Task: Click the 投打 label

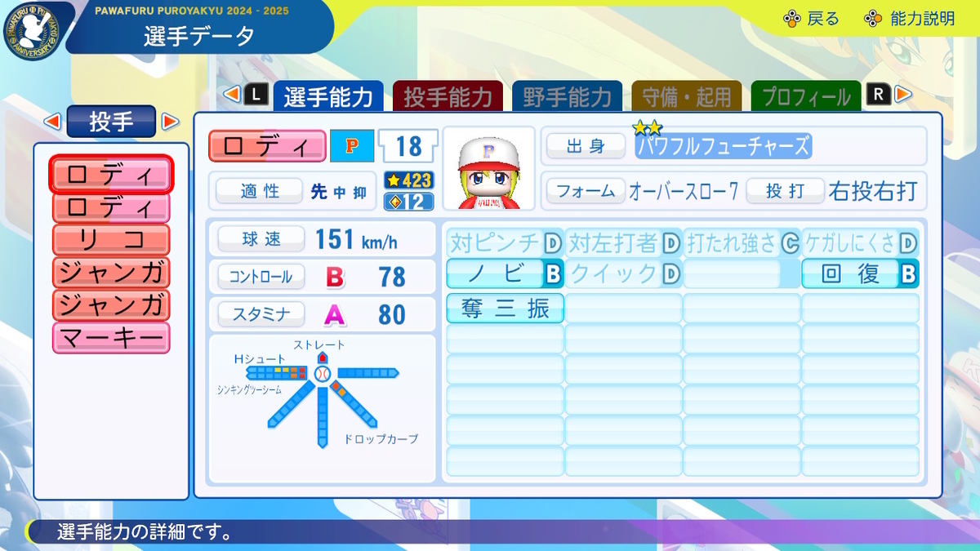Action: click(x=785, y=191)
